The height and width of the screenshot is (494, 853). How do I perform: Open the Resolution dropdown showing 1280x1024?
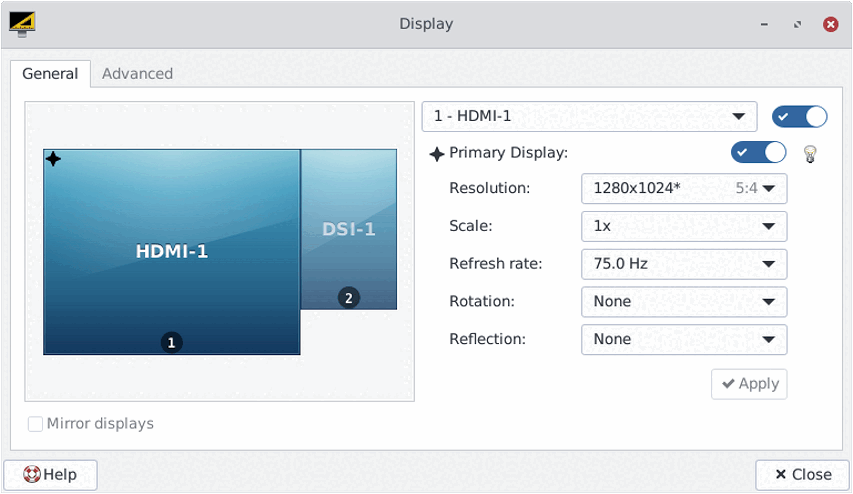click(x=684, y=188)
